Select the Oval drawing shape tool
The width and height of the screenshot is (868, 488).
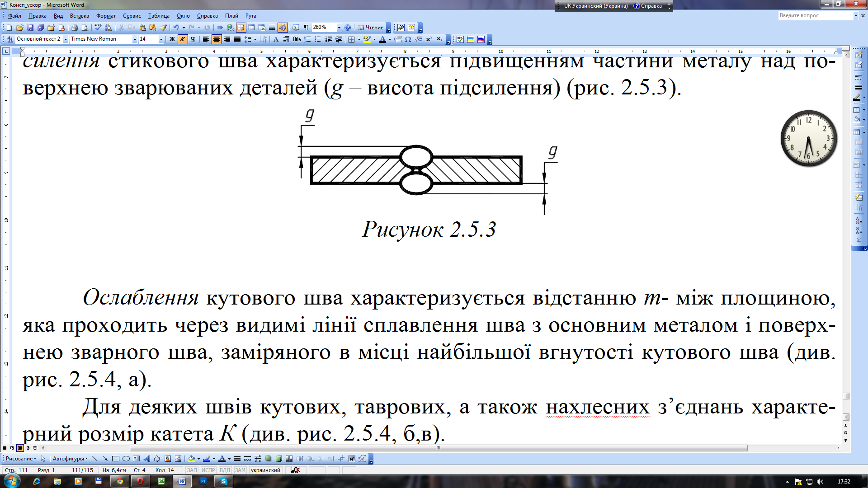point(126,459)
